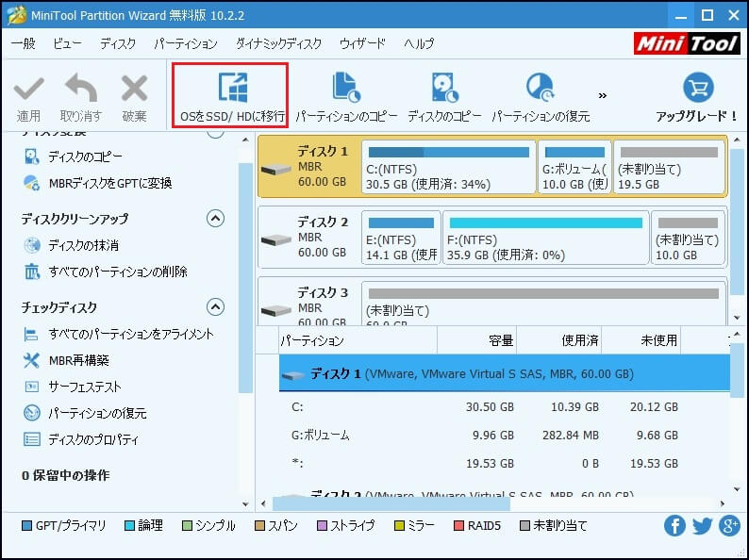Click the Apply (適用) checkmark icon
Image resolution: width=749 pixels, height=560 pixels.
(x=28, y=89)
